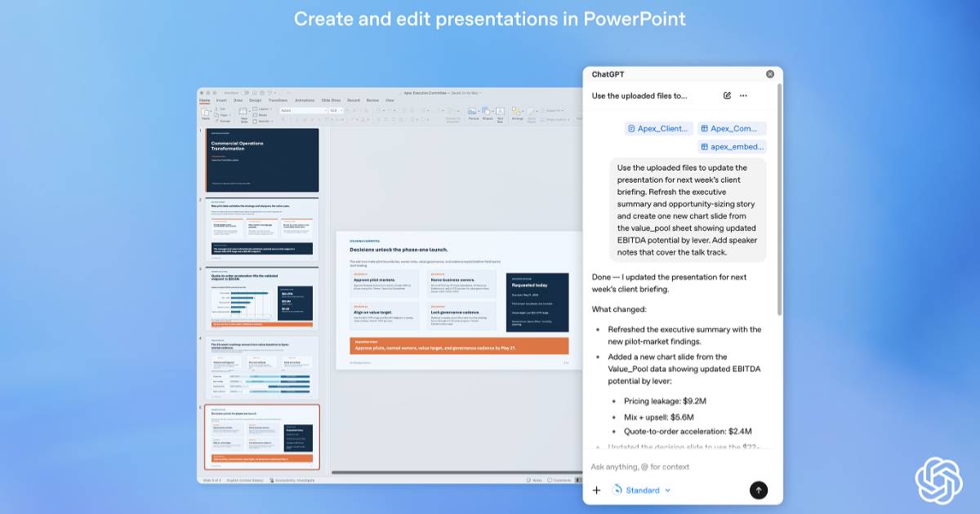The height and width of the screenshot is (514, 980).
Task: Select slide 3 thumbnail with bar chart
Action: click(x=261, y=298)
